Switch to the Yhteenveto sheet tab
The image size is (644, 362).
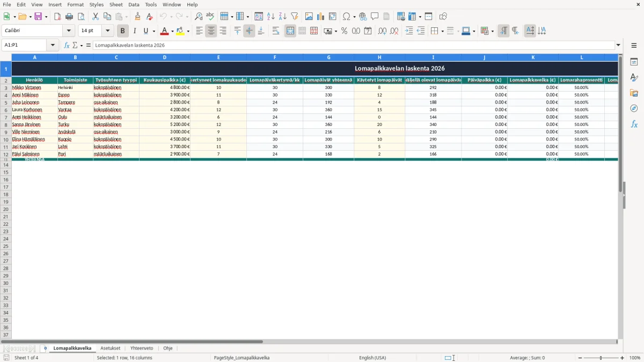tap(142, 348)
